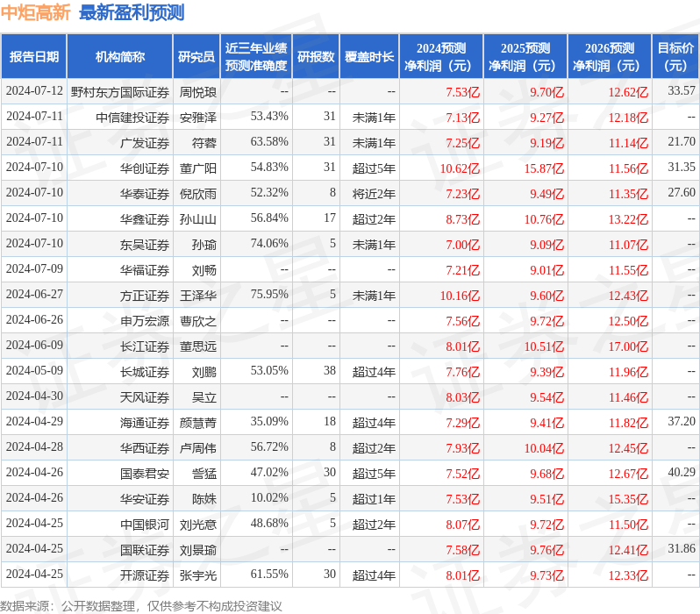Click accuracy value 35.09%
Image resolution: width=700 pixels, height=614 pixels.
(269, 422)
